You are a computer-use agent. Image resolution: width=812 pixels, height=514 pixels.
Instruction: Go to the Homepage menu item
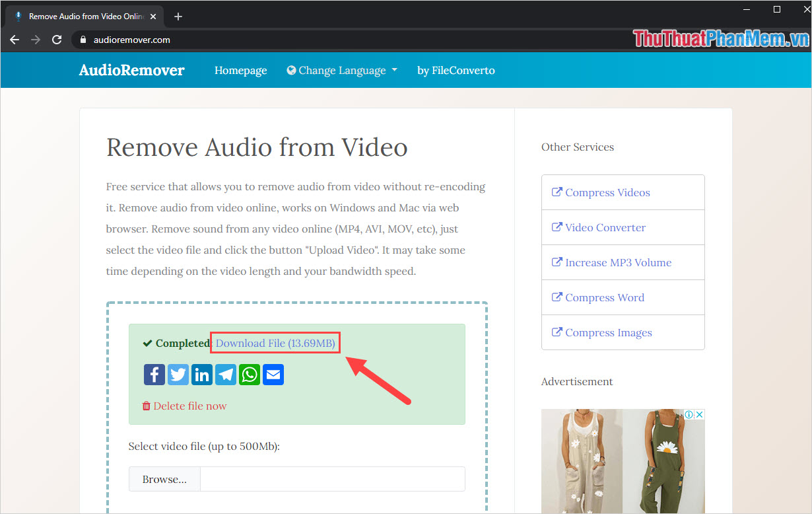coord(240,70)
